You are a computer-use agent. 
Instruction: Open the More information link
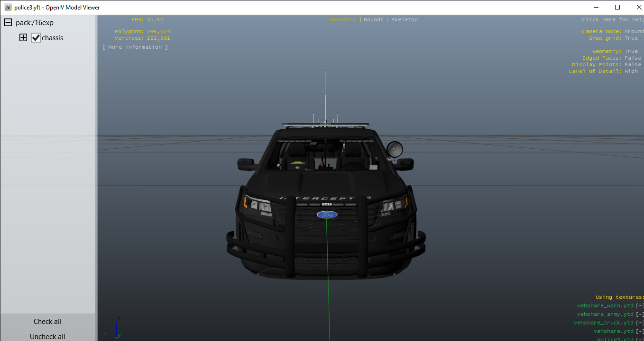tap(135, 47)
